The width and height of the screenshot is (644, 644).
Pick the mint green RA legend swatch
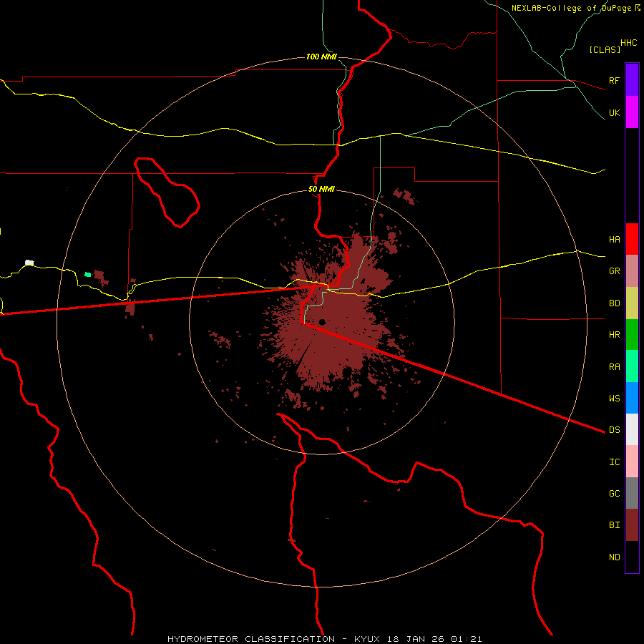pyautogui.click(x=632, y=366)
